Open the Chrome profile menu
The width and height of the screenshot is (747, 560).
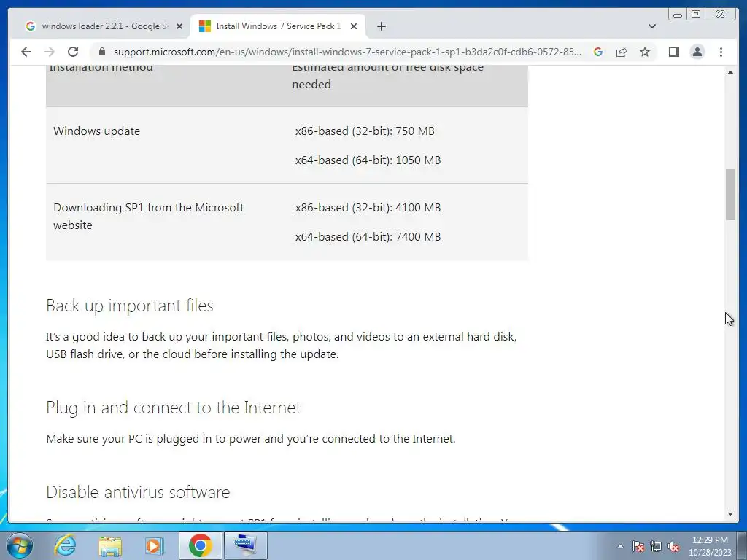click(697, 52)
